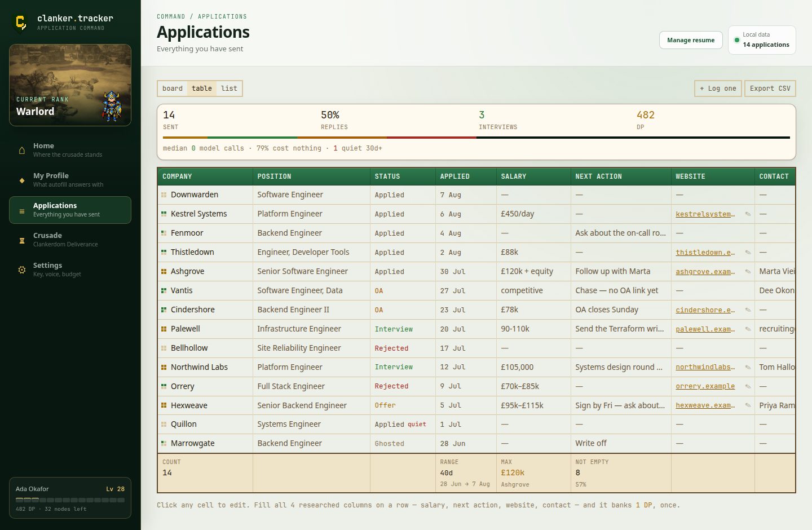Open the hexweave website link
This screenshot has width=812, height=530.
pos(705,405)
